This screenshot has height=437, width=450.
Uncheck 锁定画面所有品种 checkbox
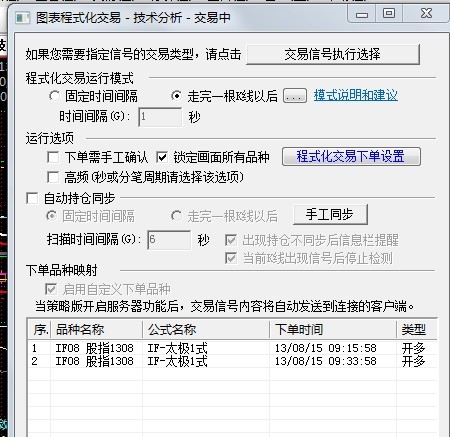tap(162, 157)
